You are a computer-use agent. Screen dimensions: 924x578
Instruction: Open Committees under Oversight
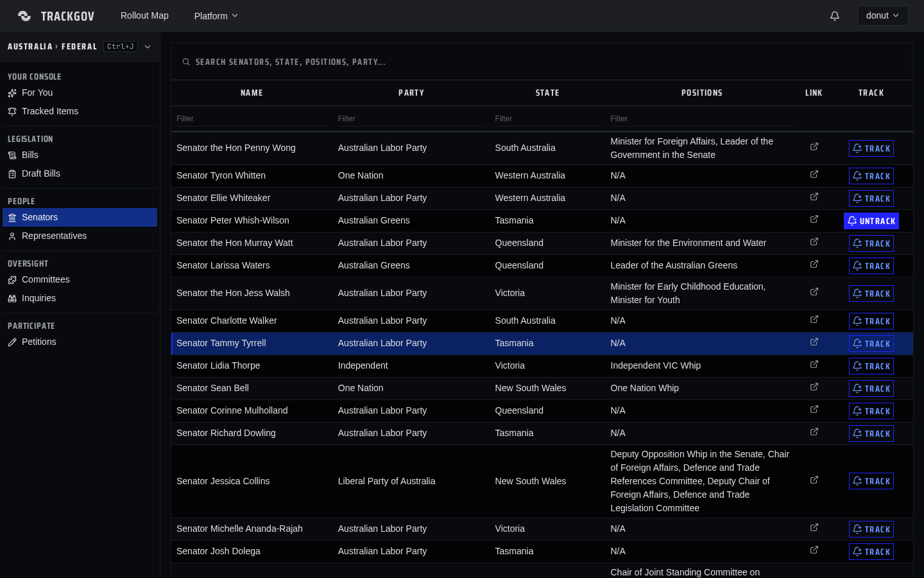[80, 280]
